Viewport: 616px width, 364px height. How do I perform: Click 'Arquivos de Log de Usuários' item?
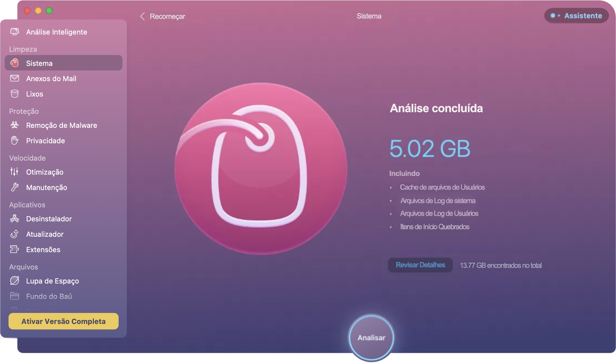439,213
